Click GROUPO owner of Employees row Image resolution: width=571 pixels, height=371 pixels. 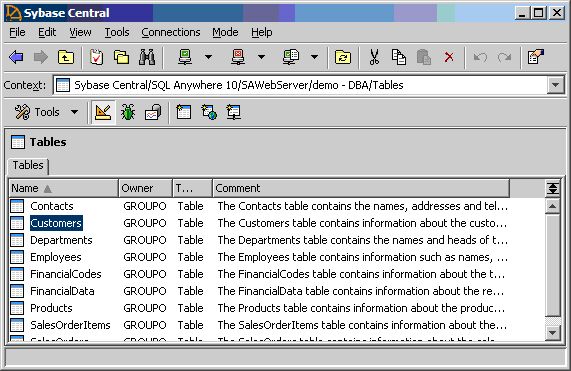coord(145,257)
